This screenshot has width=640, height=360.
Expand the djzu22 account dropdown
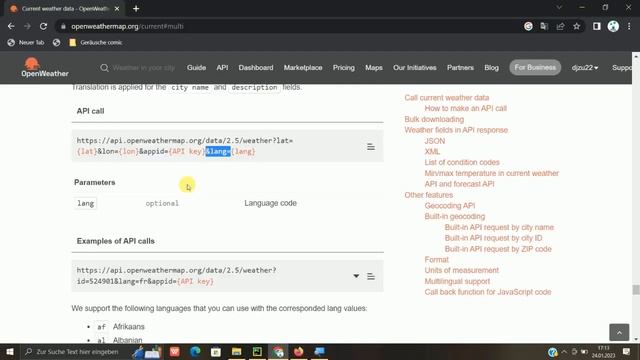point(585,68)
